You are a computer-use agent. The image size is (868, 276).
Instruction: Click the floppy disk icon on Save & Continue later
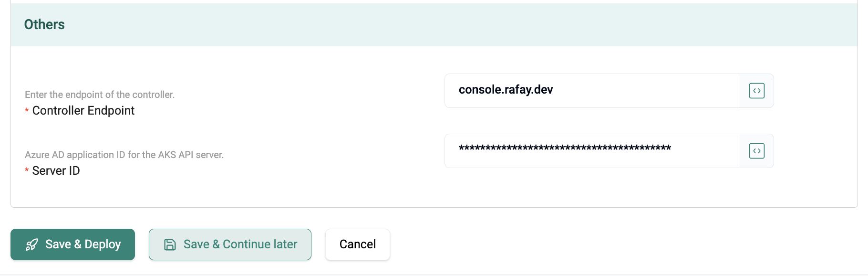tap(170, 244)
